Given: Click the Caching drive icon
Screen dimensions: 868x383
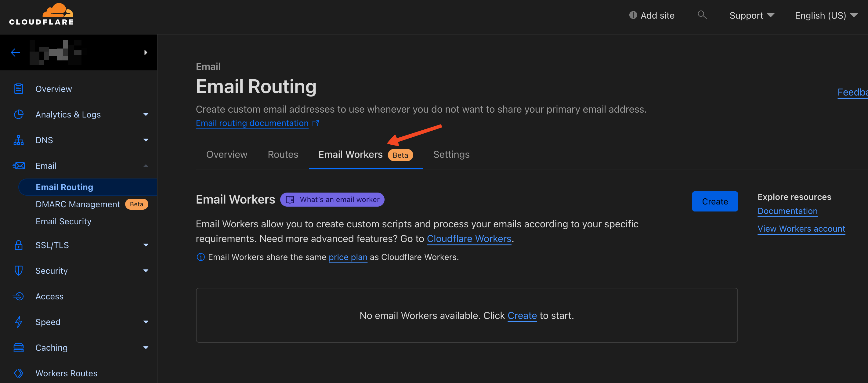Looking at the screenshot, I should coord(19,347).
